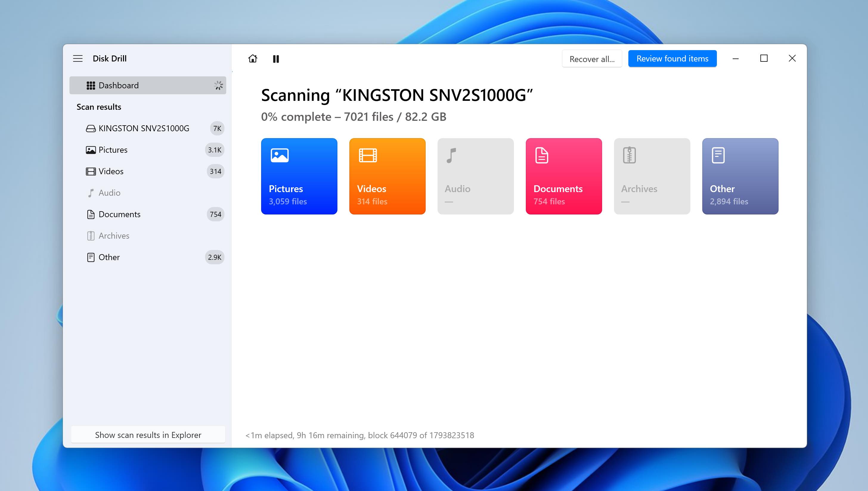The width and height of the screenshot is (868, 491).
Task: Open the Videos tile showing 314 files
Action: [x=387, y=176]
